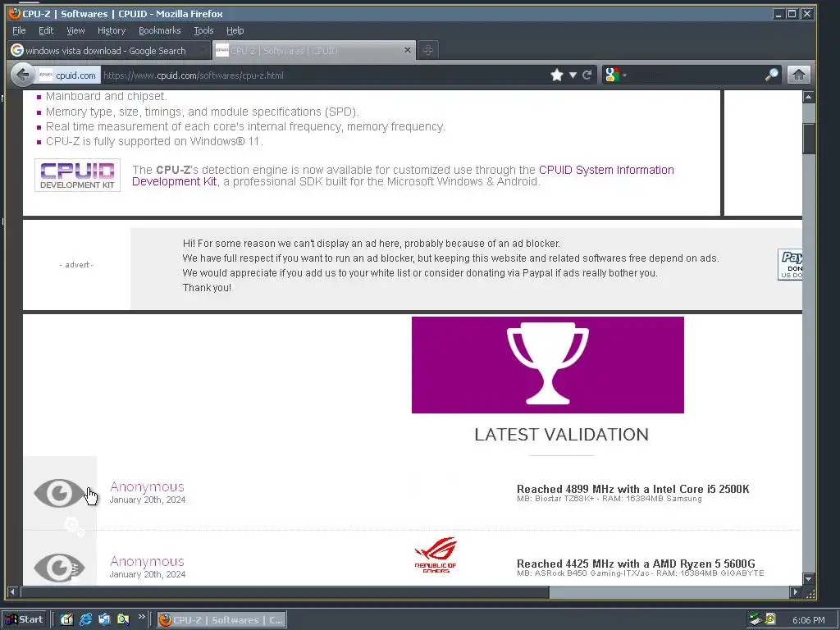The height and width of the screenshot is (630, 840).
Task: Open Reached 4899 MHz Intel Core i5 validation
Action: pos(632,489)
